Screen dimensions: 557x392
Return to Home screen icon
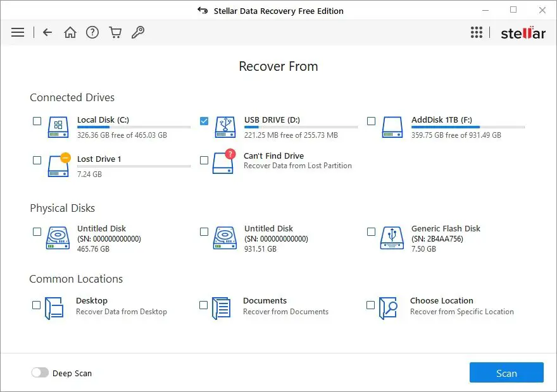click(70, 32)
